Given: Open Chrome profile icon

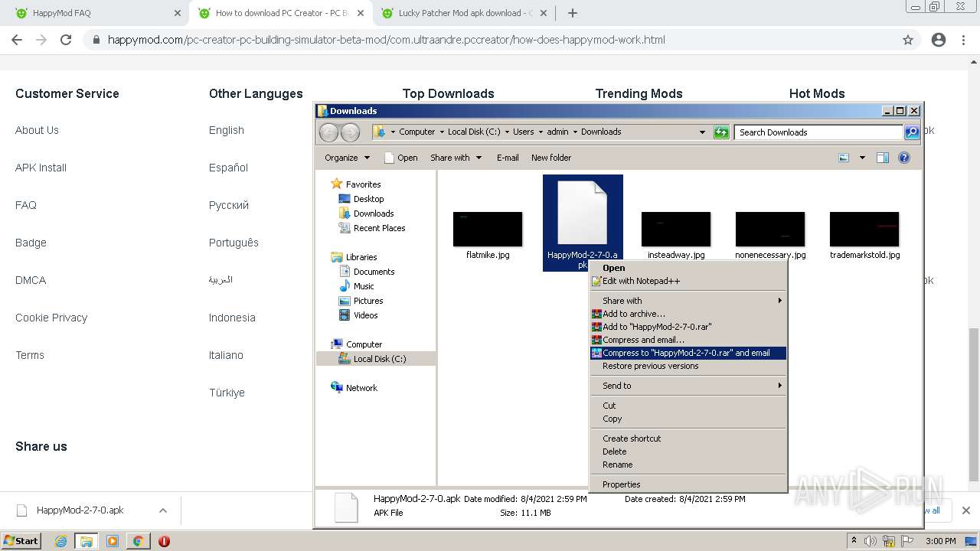Looking at the screenshot, I should pyautogui.click(x=939, y=40).
